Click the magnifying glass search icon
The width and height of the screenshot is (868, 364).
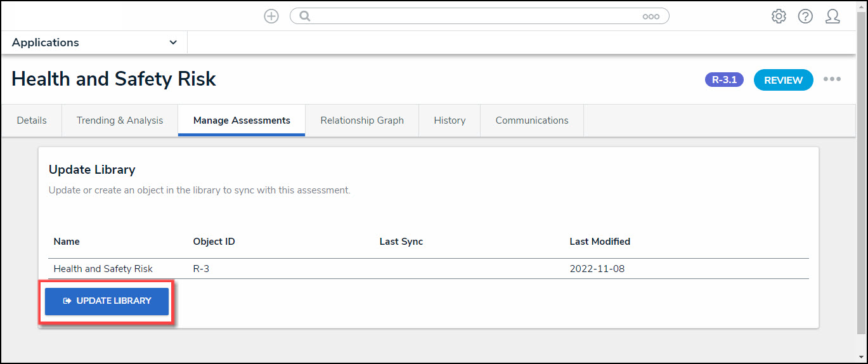pyautogui.click(x=305, y=16)
